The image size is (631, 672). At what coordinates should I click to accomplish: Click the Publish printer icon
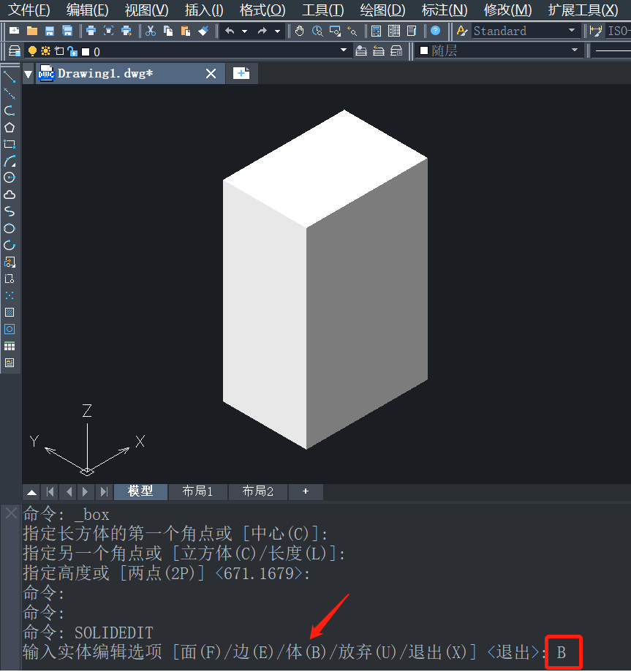[x=126, y=31]
